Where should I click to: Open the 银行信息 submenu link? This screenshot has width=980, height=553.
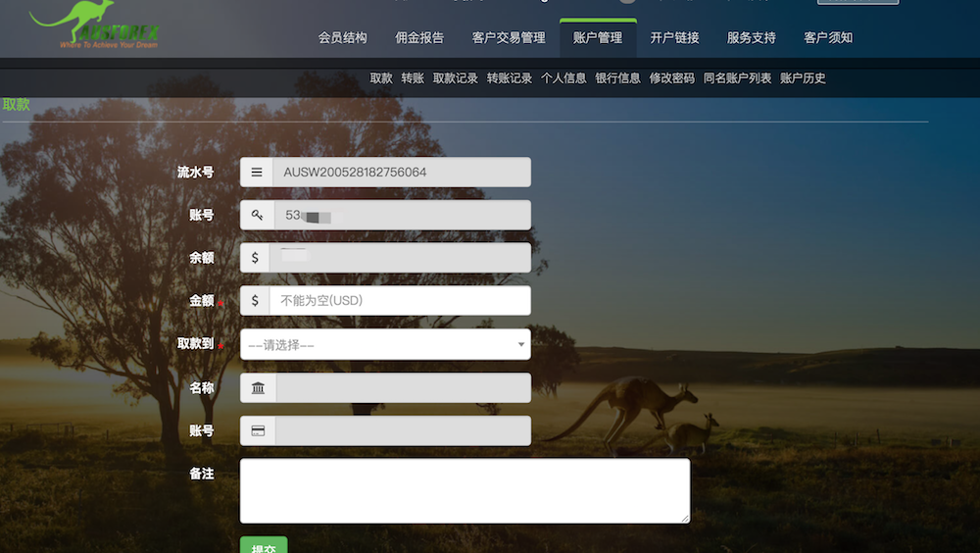coord(617,78)
